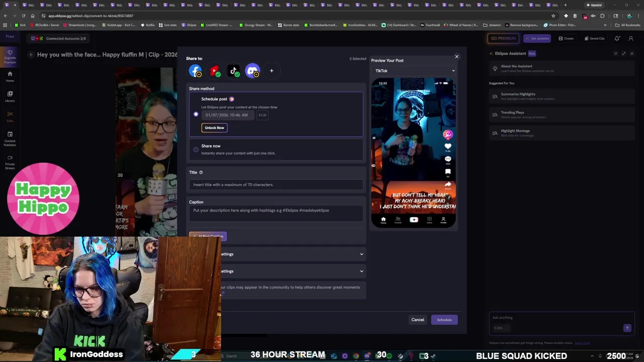The image size is (644, 362).
Task: Open the All Bookmarks folder
Action: coord(628,25)
